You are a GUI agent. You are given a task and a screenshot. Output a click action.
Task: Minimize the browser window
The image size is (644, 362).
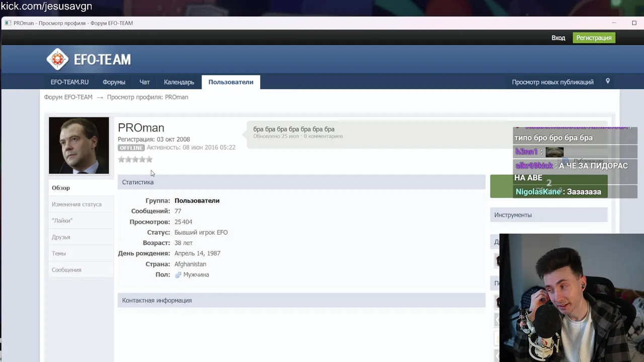(614, 23)
